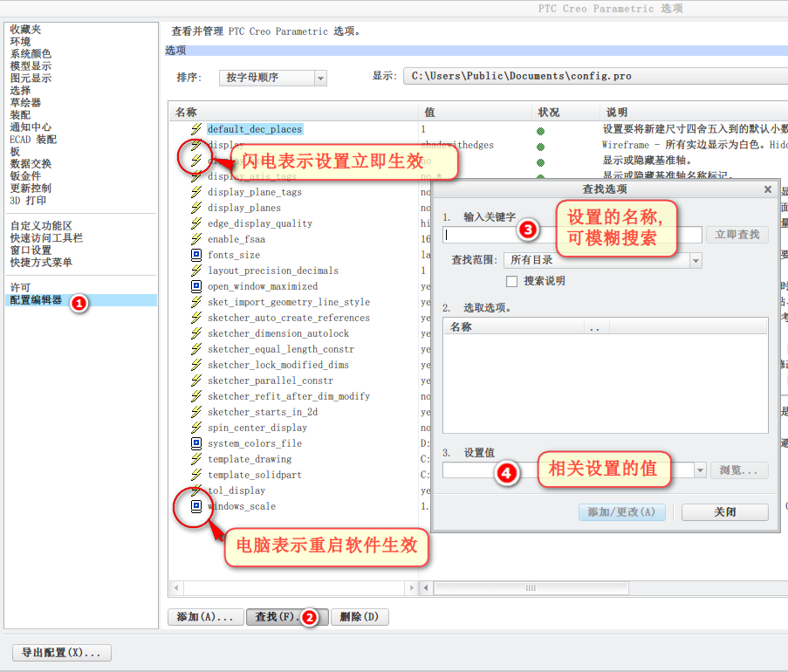The width and height of the screenshot is (788, 672).
Task: Select 配置编辑器 in the left sidebar
Action: point(36,300)
